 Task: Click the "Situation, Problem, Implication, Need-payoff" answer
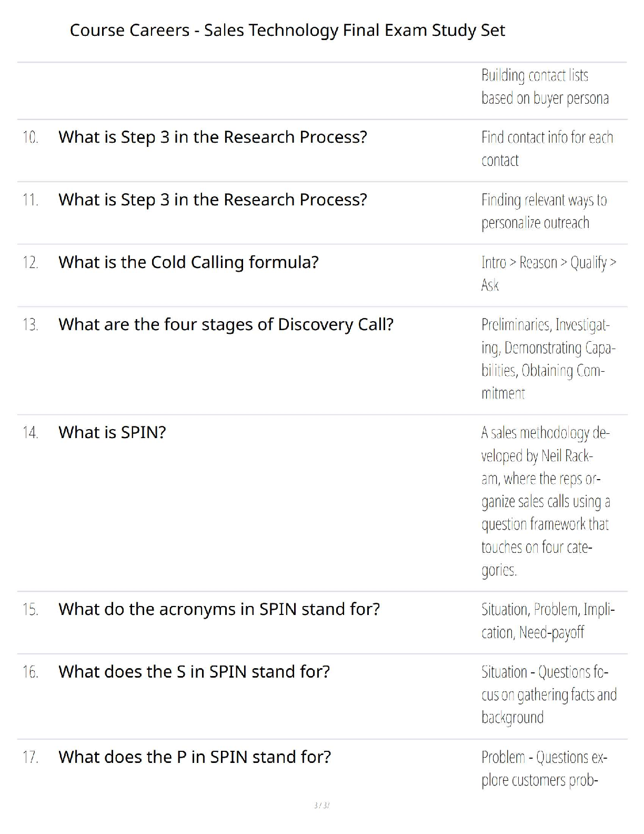point(547,621)
